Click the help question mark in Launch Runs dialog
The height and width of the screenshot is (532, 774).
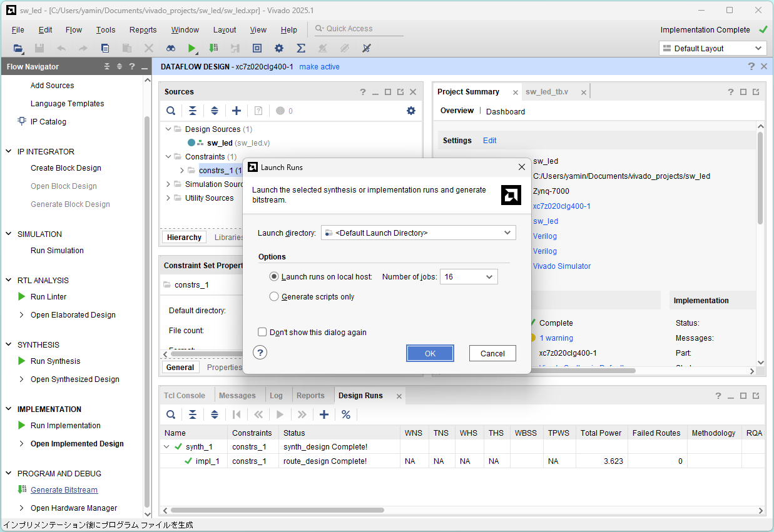tap(261, 353)
